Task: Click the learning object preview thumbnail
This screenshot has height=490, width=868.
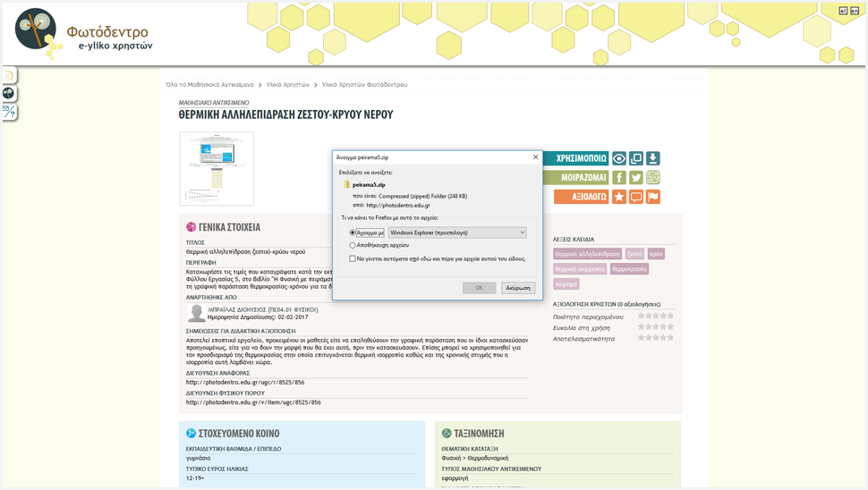Action: (x=217, y=168)
